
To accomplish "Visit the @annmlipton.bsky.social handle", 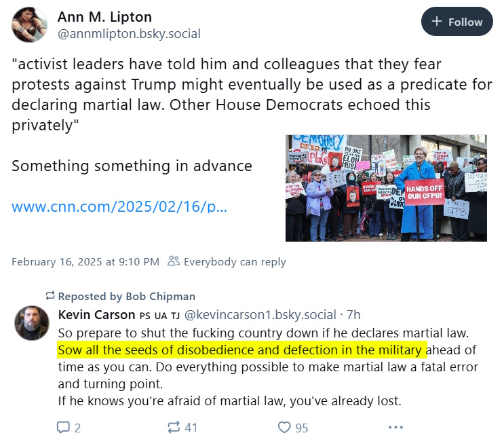I will (129, 34).
